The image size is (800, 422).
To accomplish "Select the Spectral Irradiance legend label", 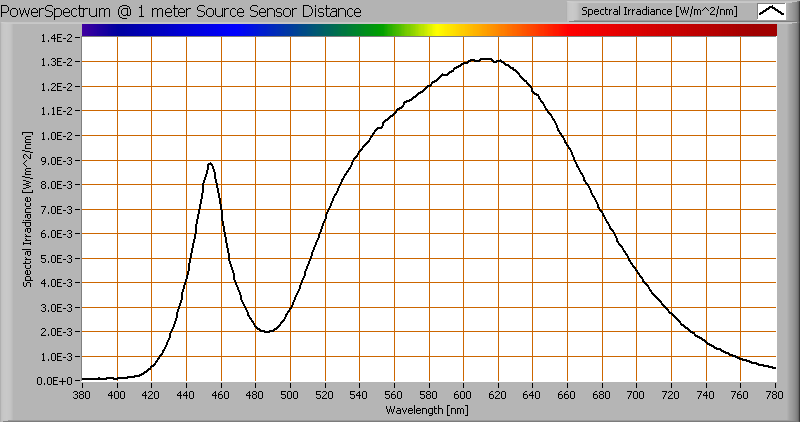I will [x=662, y=11].
